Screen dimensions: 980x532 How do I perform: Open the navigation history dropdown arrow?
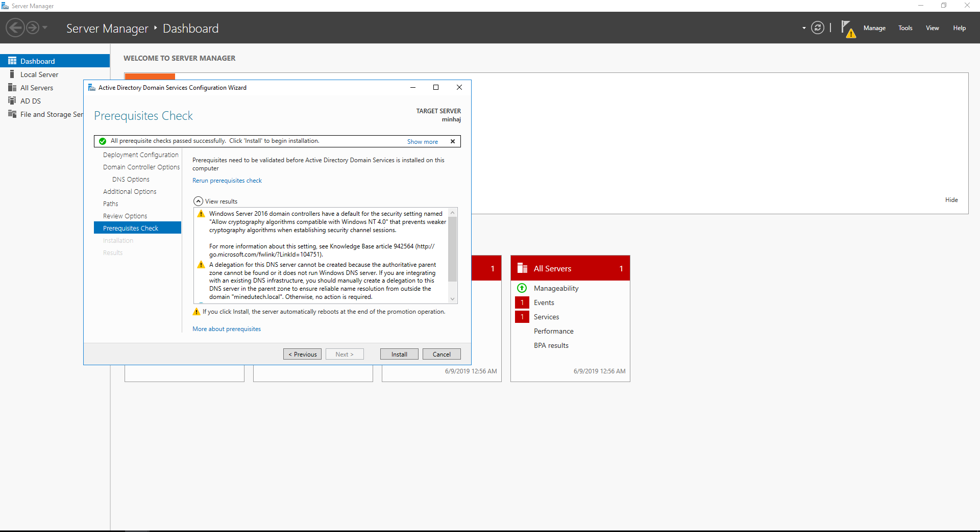45,28
